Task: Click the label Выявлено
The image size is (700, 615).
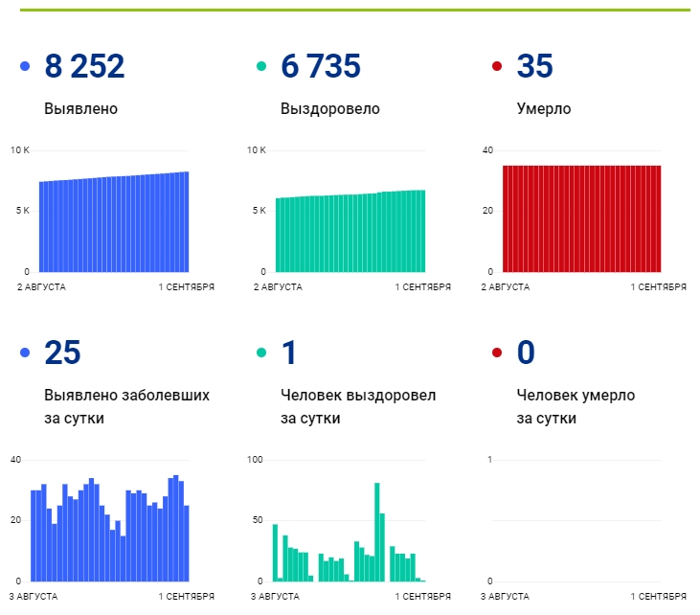Action: click(x=80, y=108)
